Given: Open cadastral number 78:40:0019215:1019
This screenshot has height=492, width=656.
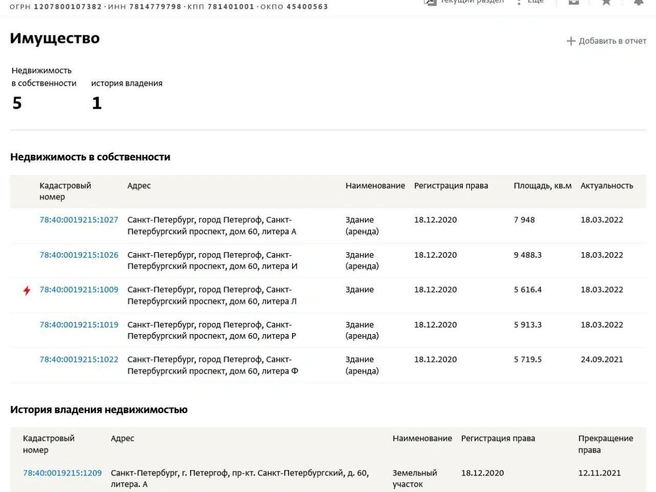Looking at the screenshot, I should (x=79, y=325).
